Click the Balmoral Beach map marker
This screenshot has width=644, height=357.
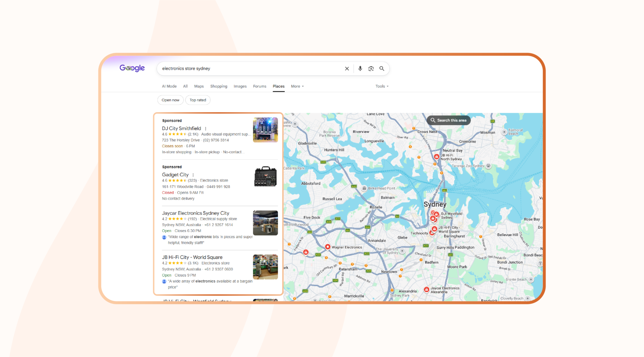tap(504, 132)
